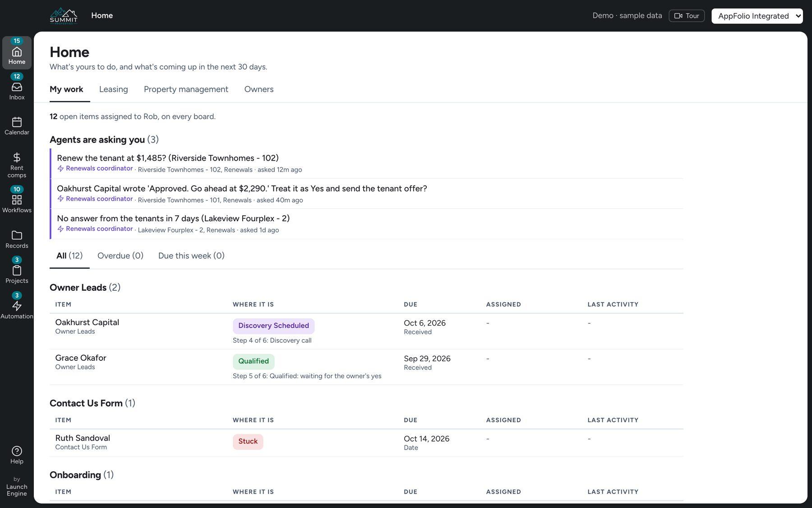
Task: Click 'Step 4 of 6: Discovery call' text
Action: pos(272,340)
